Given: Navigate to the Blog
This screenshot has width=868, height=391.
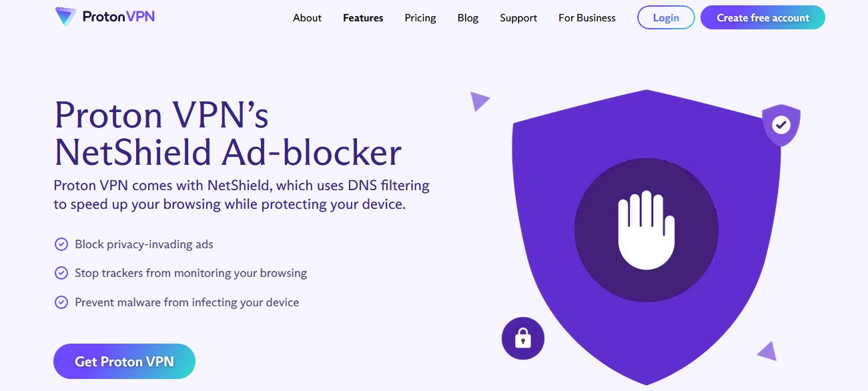Looking at the screenshot, I should (x=468, y=18).
